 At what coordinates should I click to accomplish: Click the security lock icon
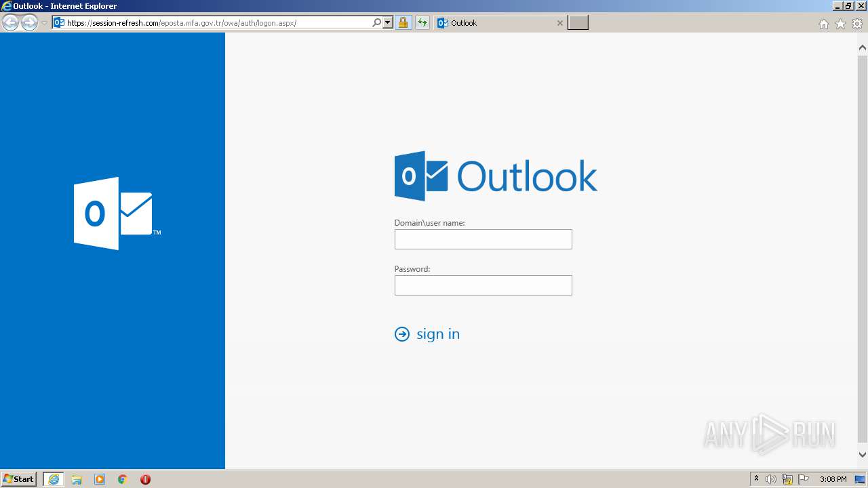pyautogui.click(x=403, y=23)
